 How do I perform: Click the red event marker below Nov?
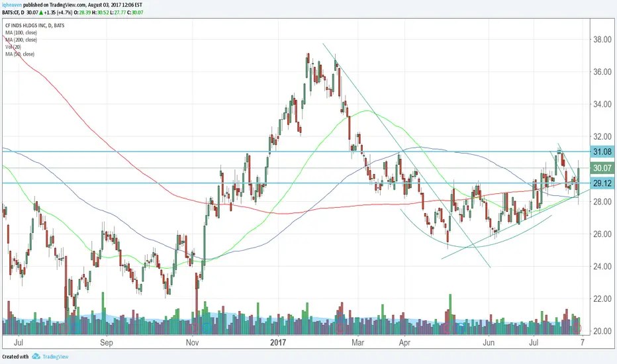(195, 328)
